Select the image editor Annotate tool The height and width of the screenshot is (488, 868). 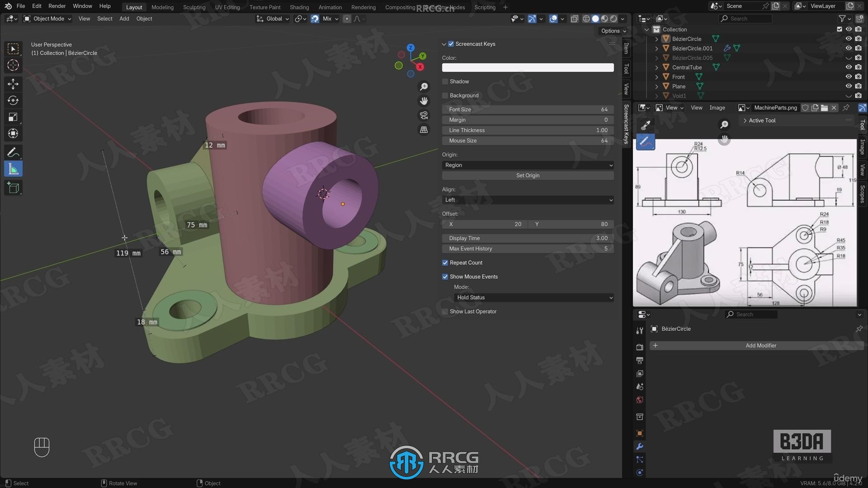pyautogui.click(x=646, y=142)
